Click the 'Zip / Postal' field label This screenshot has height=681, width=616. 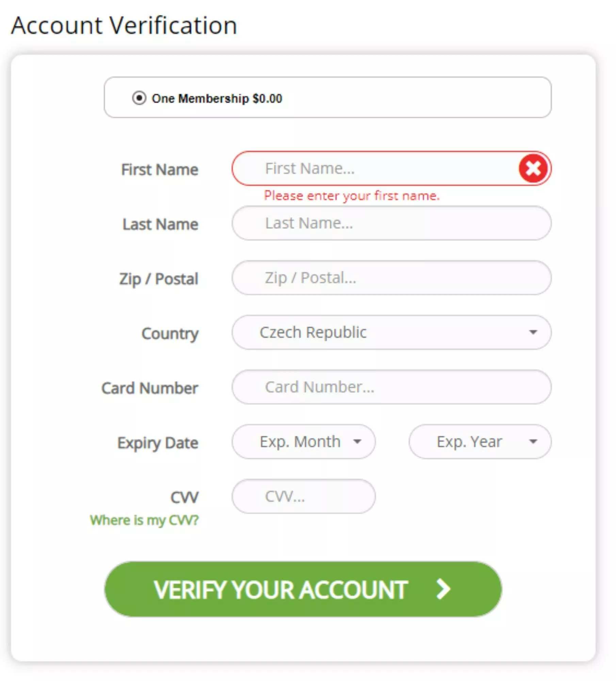click(159, 279)
